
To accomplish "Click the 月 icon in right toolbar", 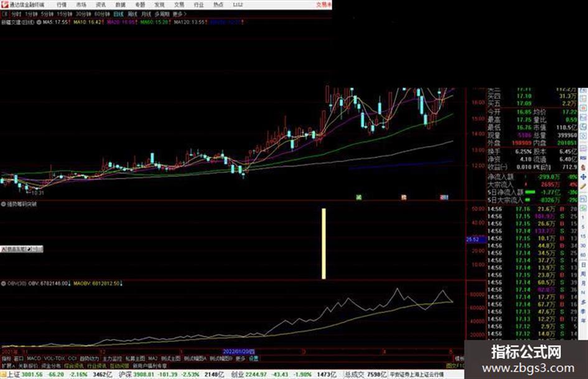I will [x=583, y=283].
